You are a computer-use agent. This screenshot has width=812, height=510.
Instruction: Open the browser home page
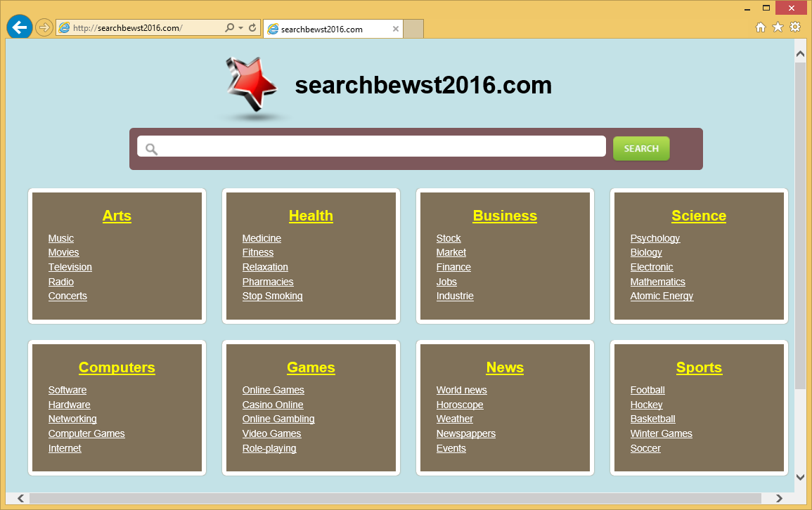click(760, 27)
